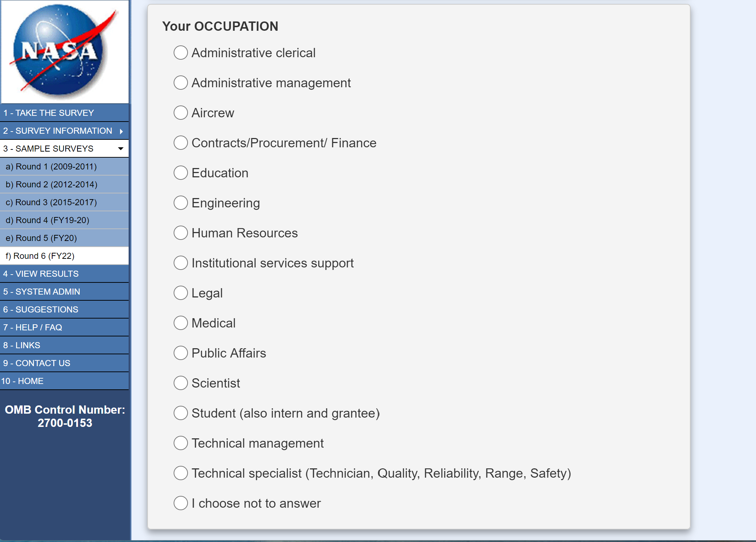This screenshot has width=756, height=542.
Task: Open the View Results menu item
Action: (41, 274)
